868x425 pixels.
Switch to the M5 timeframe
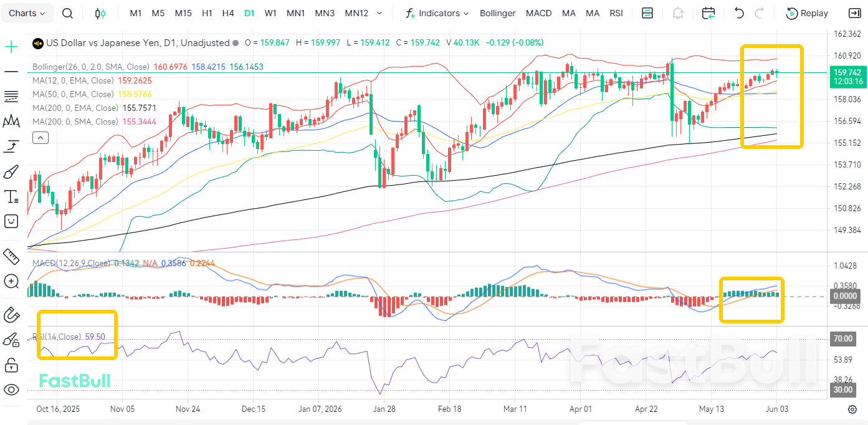tap(158, 13)
